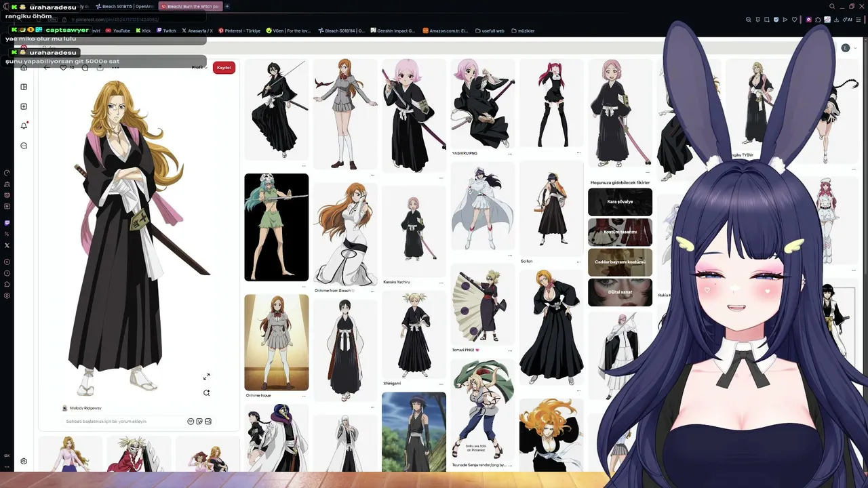Open the Kick bookmark
868x488 pixels.
tap(142, 30)
